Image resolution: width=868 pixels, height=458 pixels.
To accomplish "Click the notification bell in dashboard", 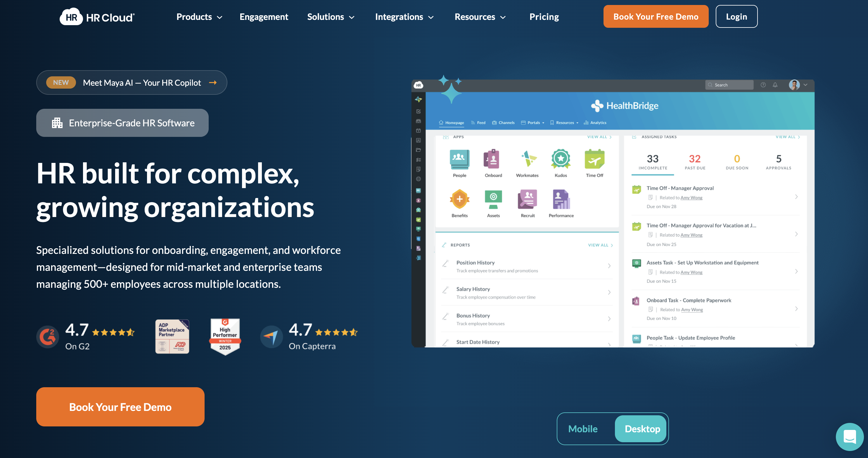I will tap(775, 85).
